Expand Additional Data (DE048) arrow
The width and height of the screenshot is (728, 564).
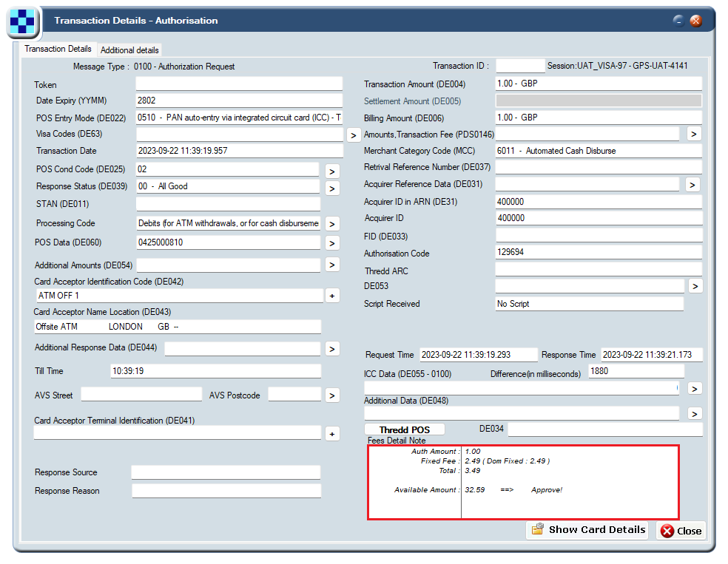coord(695,413)
